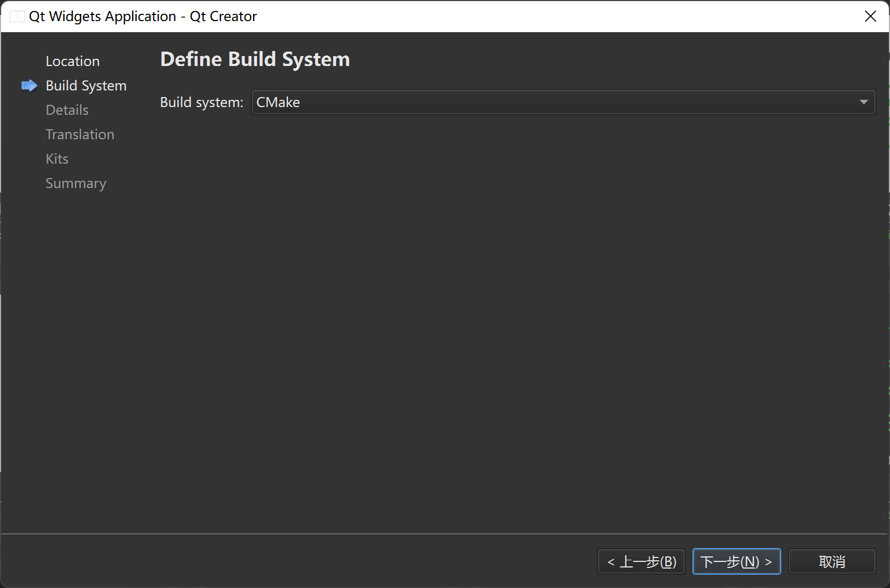Click the separator line above the bottom buttons

445,534
